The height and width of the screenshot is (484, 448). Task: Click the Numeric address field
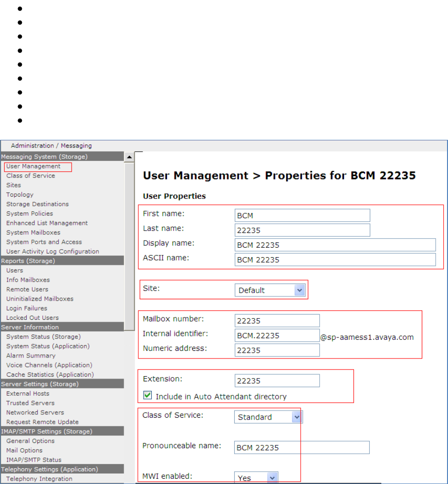tap(277, 350)
